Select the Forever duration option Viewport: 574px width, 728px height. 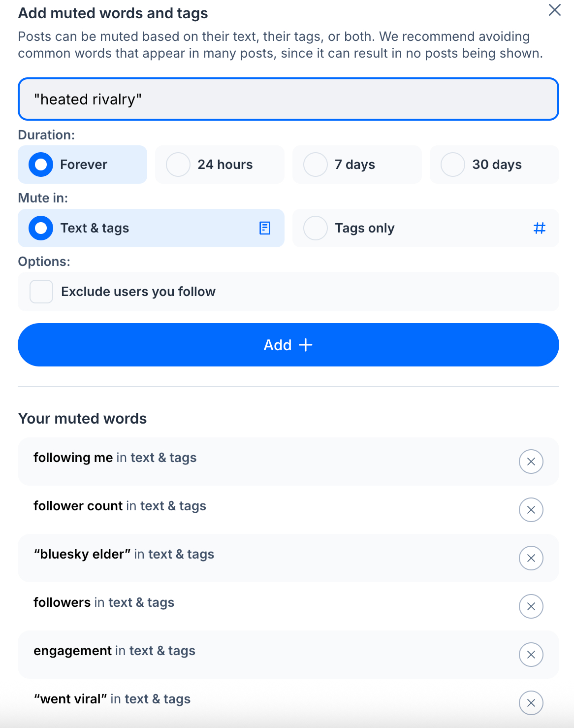pos(83,165)
